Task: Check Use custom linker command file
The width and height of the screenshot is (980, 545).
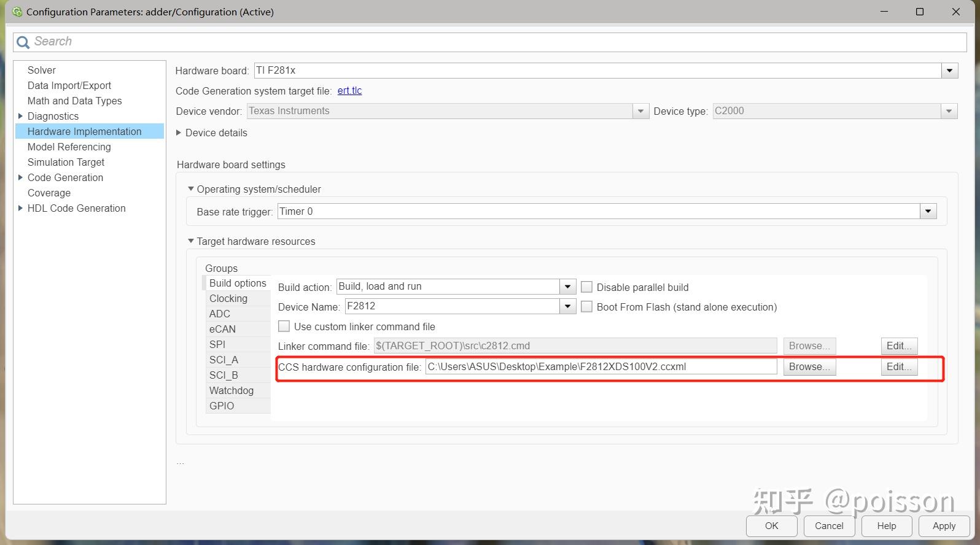Action: click(284, 327)
